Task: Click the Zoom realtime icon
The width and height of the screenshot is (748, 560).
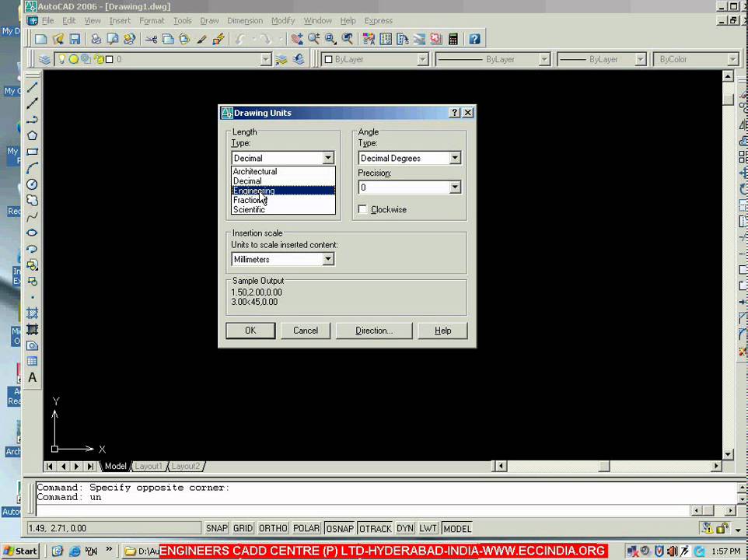Action: (313, 39)
